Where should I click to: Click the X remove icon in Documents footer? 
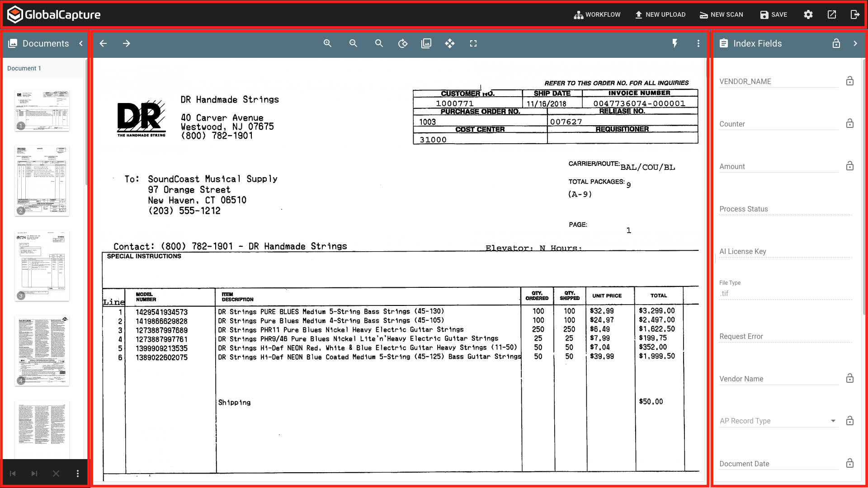(56, 474)
